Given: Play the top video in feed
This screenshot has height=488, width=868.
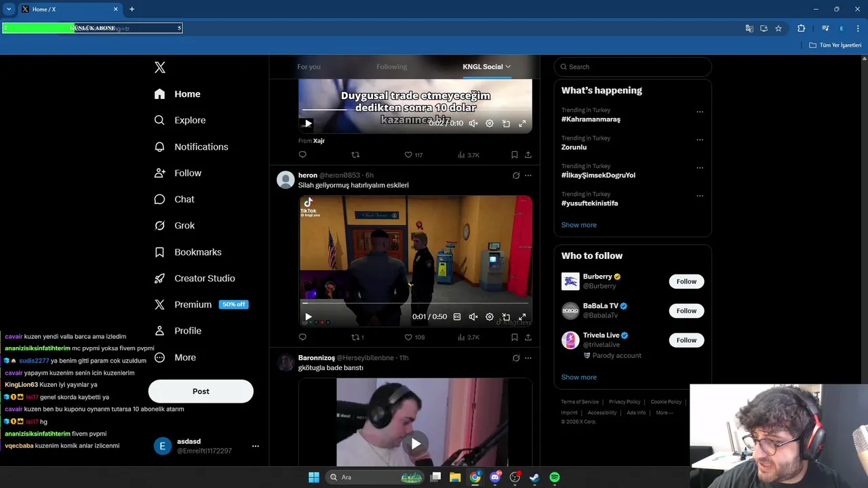Looking at the screenshot, I should click(x=308, y=123).
